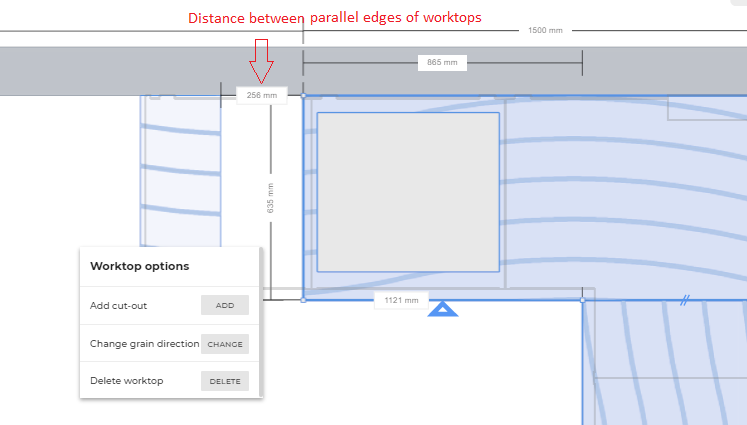Click the Add cut-out label
The image size is (747, 425).
coord(118,305)
